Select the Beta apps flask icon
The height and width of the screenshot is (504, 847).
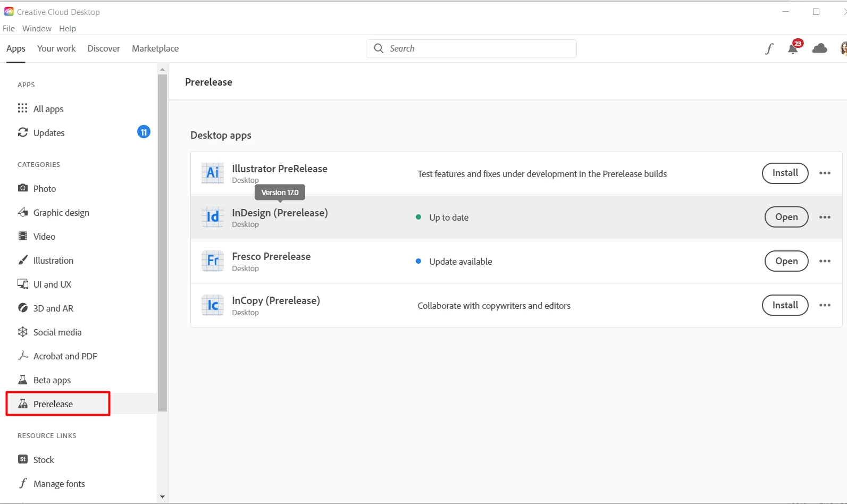tap(23, 380)
